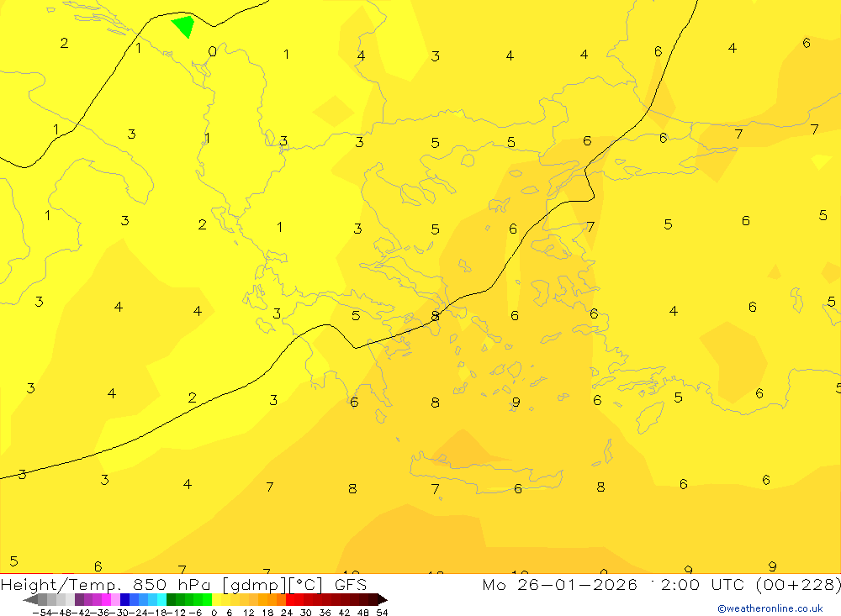Click the 12 label on color scale
The height and width of the screenshot is (616, 841).
click(x=248, y=613)
